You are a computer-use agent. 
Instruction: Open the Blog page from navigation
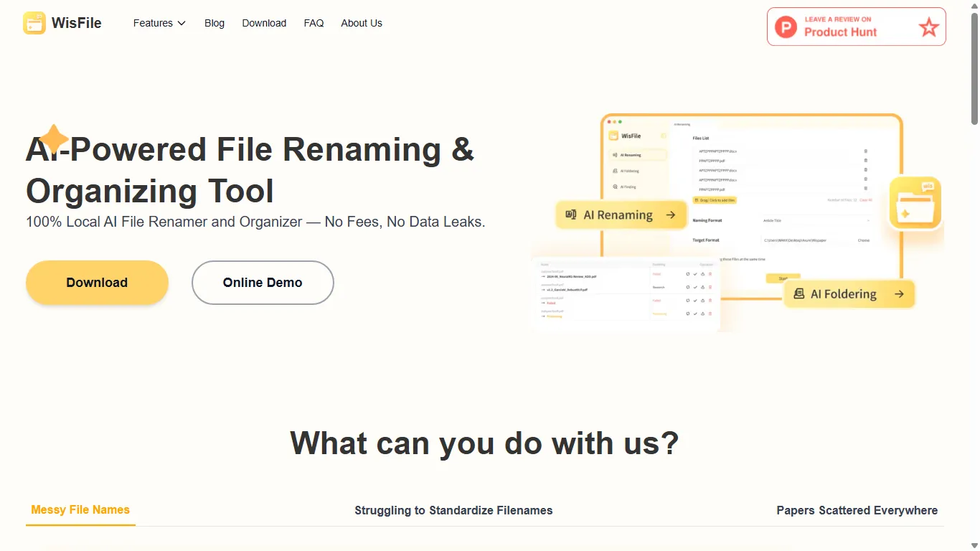pyautogui.click(x=215, y=23)
